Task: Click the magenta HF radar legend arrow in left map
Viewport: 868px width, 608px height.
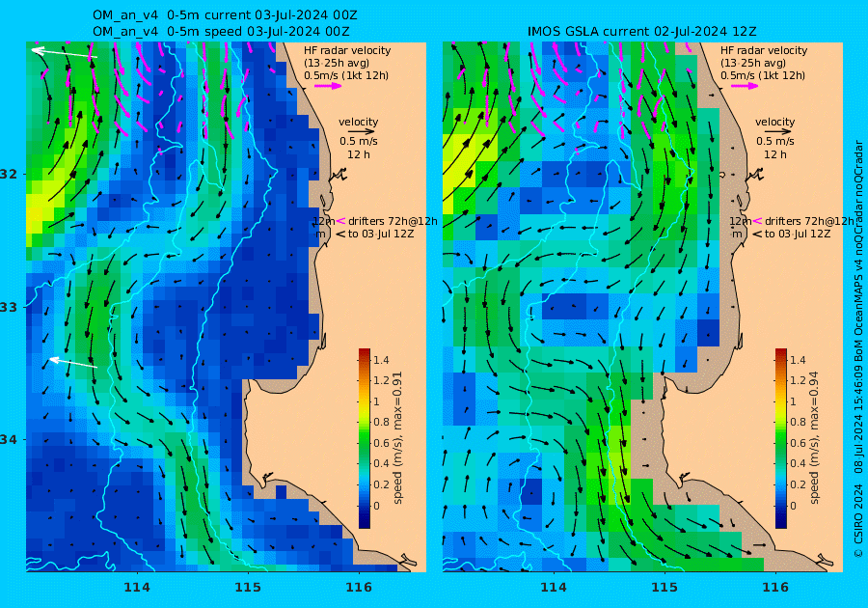Action: click(328, 86)
